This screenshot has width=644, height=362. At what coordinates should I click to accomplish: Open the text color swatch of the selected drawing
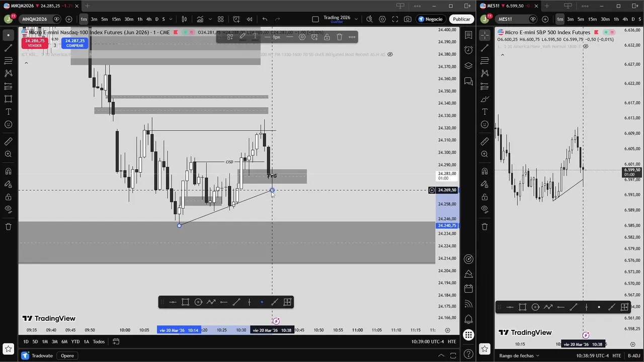(x=255, y=37)
